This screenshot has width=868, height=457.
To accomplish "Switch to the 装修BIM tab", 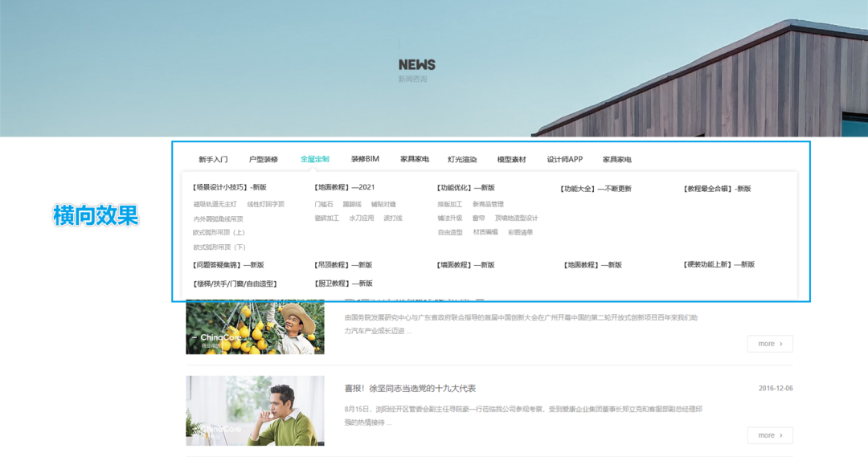I will pyautogui.click(x=365, y=160).
